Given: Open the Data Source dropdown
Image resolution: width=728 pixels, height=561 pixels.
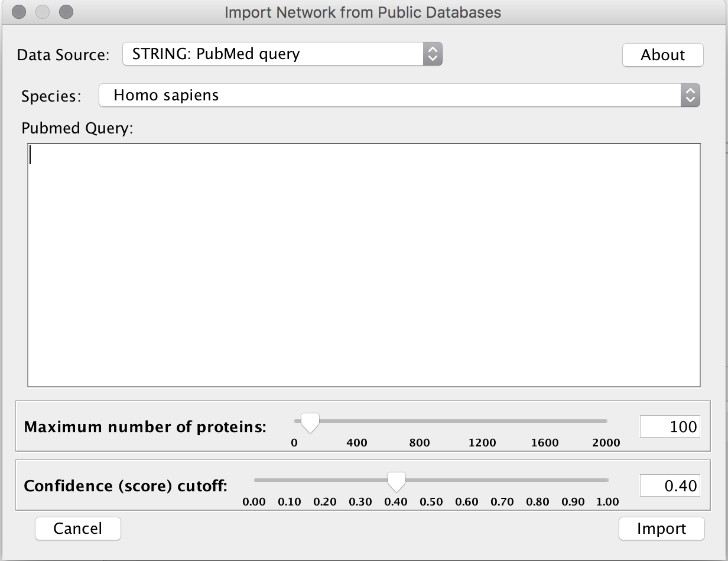Looking at the screenshot, I should [282, 54].
